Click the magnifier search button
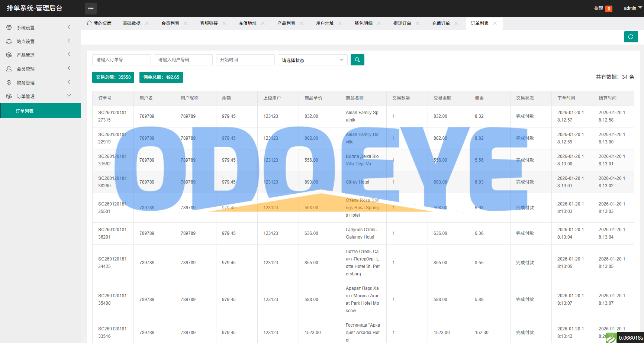The image size is (644, 343). coord(357,60)
